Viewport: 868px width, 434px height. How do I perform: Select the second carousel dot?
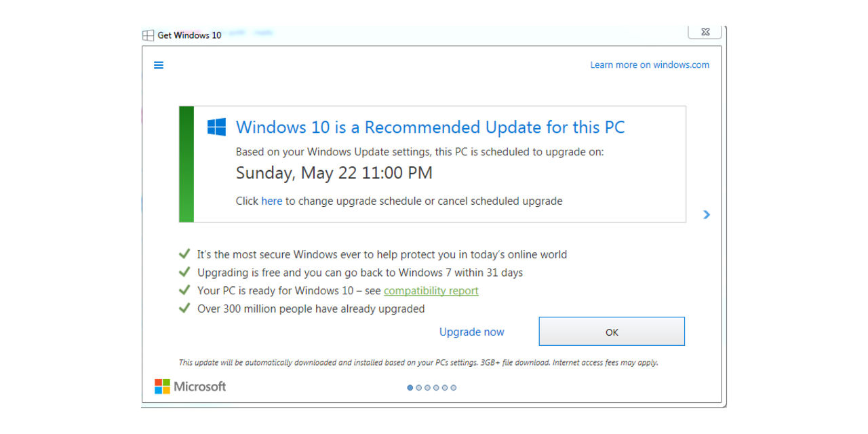coord(418,387)
